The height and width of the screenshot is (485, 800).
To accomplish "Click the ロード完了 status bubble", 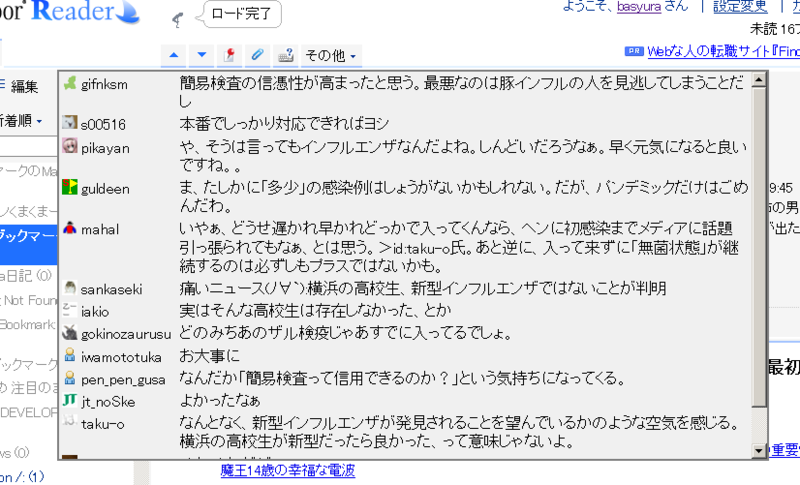I will click(241, 14).
